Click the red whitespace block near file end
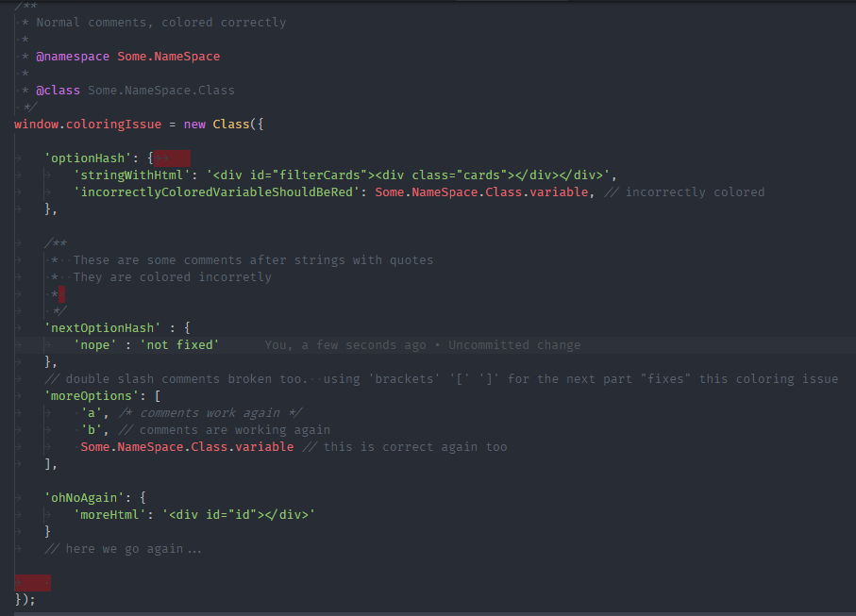Viewport: 856px width, 616px height. (33, 583)
